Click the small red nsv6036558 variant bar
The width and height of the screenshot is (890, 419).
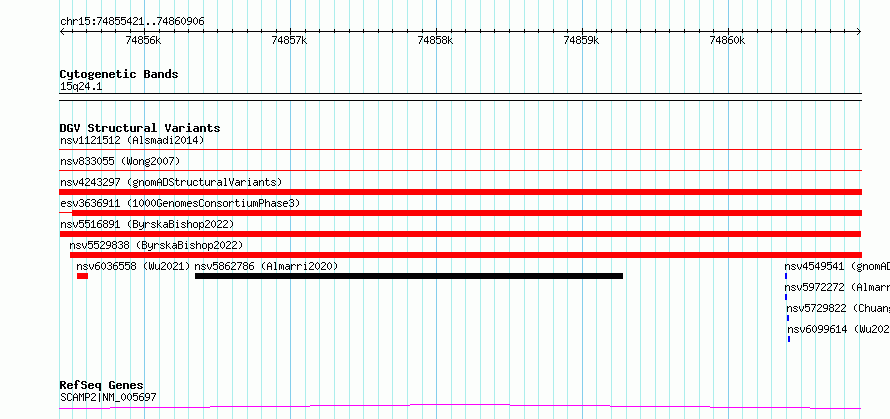pyautogui.click(x=82, y=276)
